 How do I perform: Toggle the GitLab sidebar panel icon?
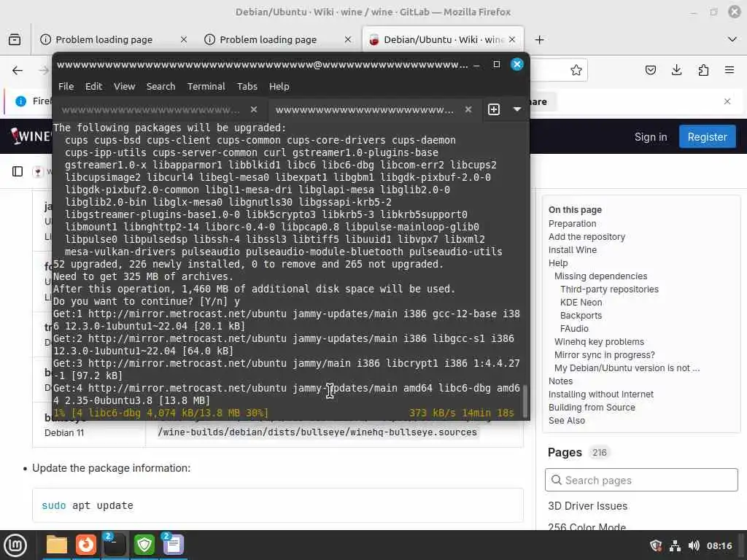tap(18, 171)
